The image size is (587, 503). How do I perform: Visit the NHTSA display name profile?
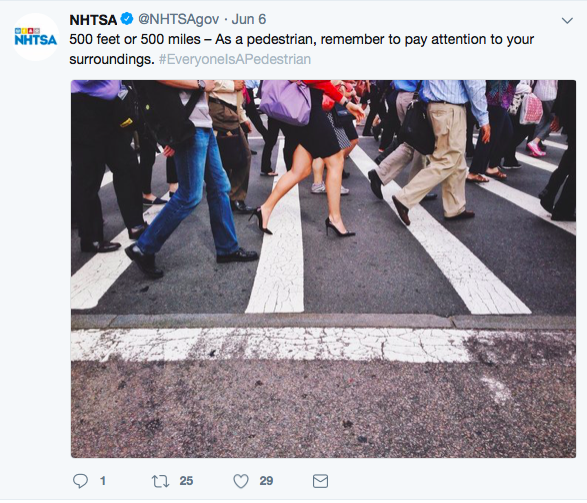[93, 19]
